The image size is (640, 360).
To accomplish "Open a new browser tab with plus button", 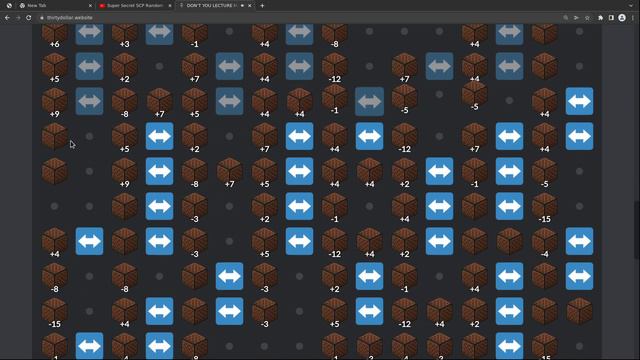I will tap(262, 6).
